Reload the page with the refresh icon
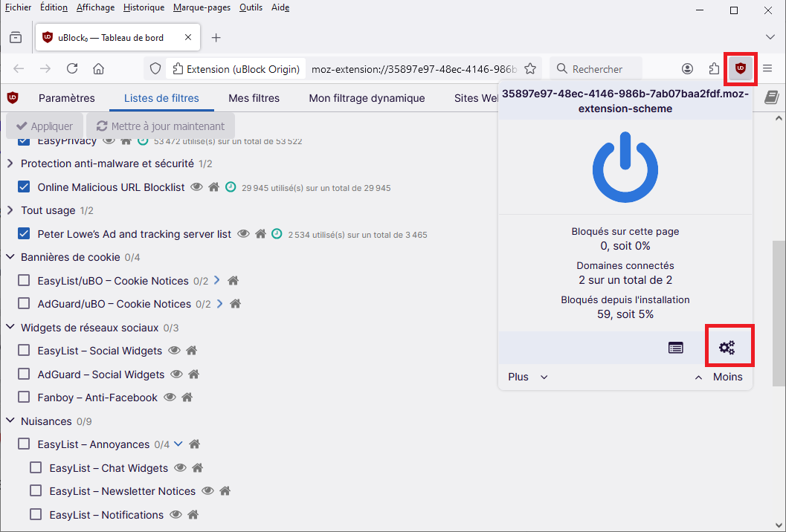The height and width of the screenshot is (532, 786). pyautogui.click(x=72, y=69)
